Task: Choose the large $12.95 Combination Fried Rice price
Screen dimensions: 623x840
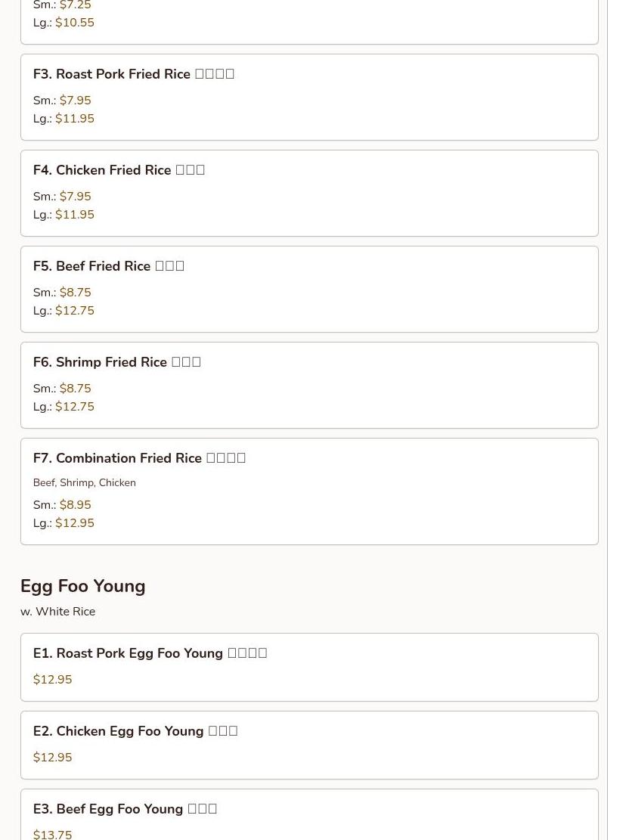Action: (74, 523)
